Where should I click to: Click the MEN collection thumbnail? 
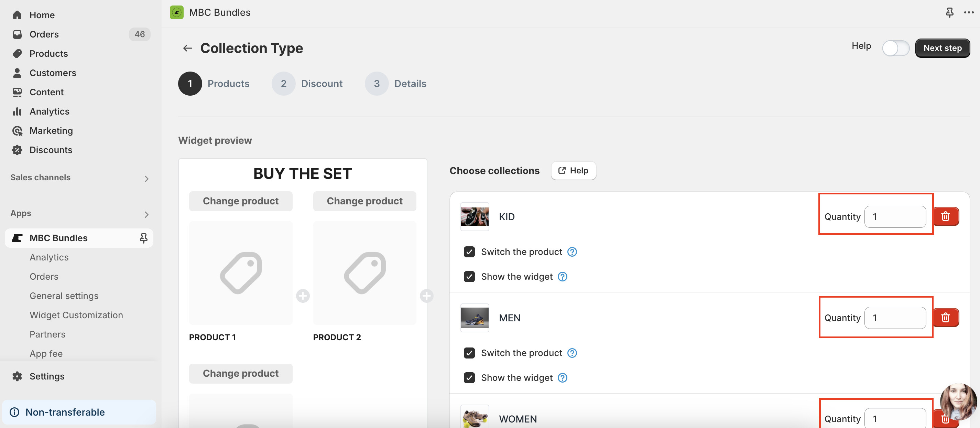[475, 318]
